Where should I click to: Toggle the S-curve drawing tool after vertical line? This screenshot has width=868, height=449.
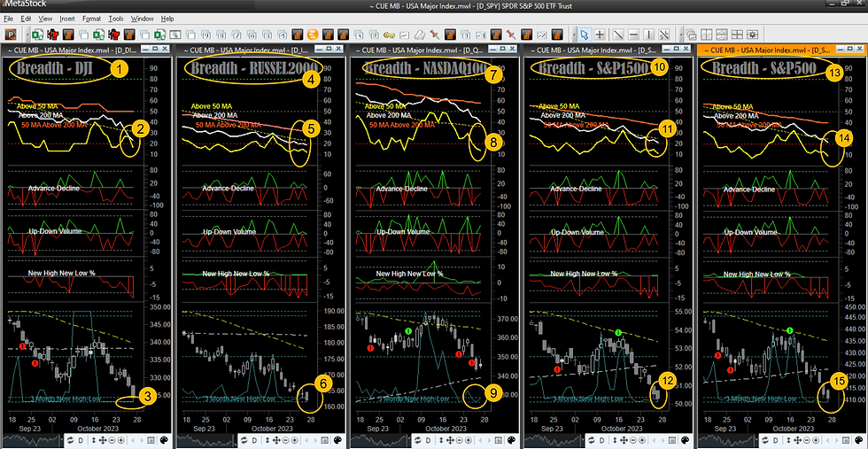[x=664, y=35]
